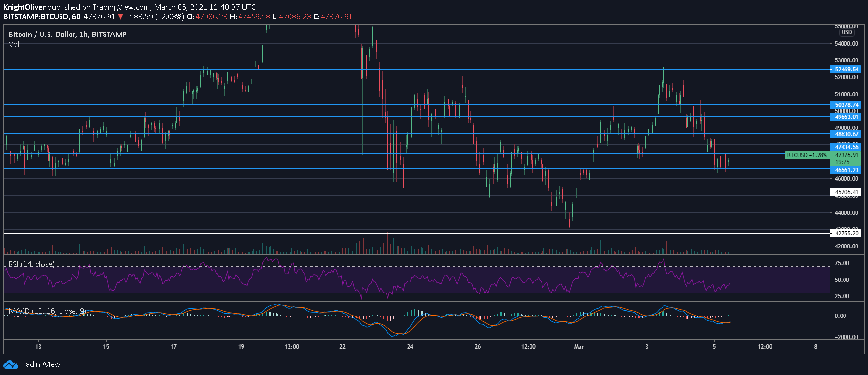This screenshot has height=375, width=868.
Task: Click the BITSTAMP:BTCUSD symbol text in header
Action: click(36, 17)
